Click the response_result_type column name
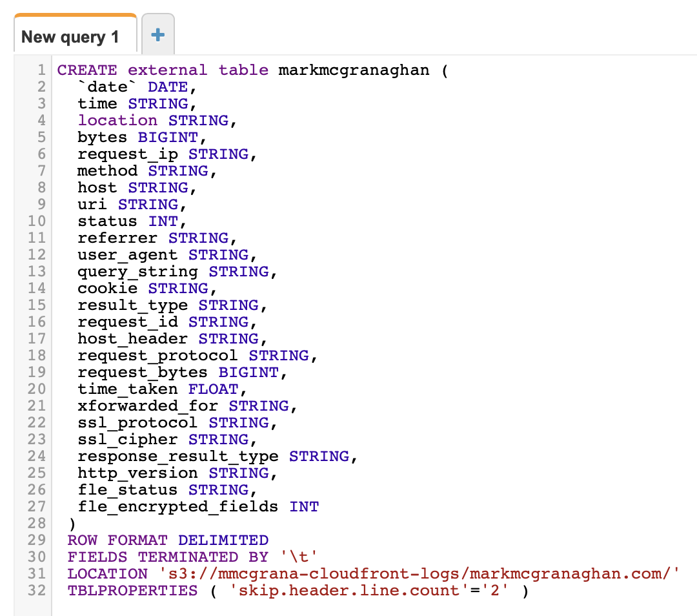 (x=178, y=457)
